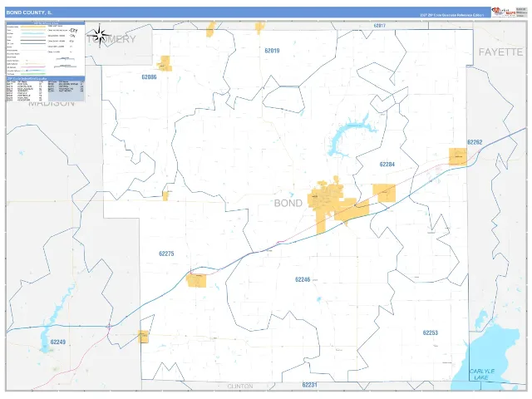Click the ZIP code 62246 label
Screen dimensions: 532x399
(x=303, y=279)
